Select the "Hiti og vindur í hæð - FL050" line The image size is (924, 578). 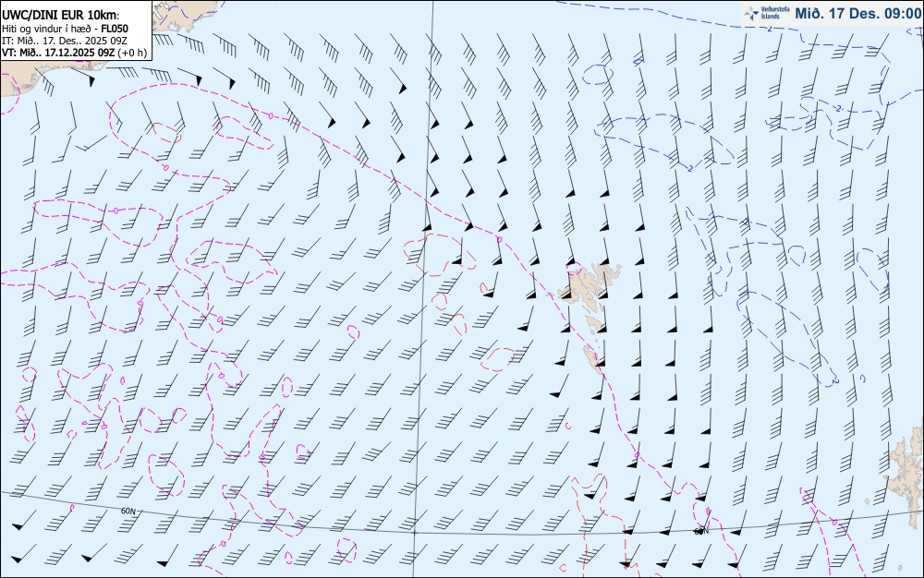click(x=65, y=29)
